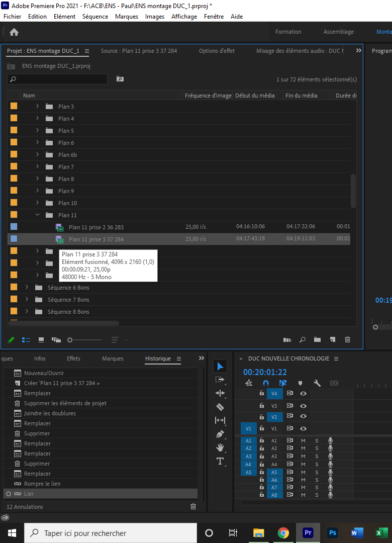392x543 pixels.
Task: Delete history state with trash icon
Action: pos(193,507)
